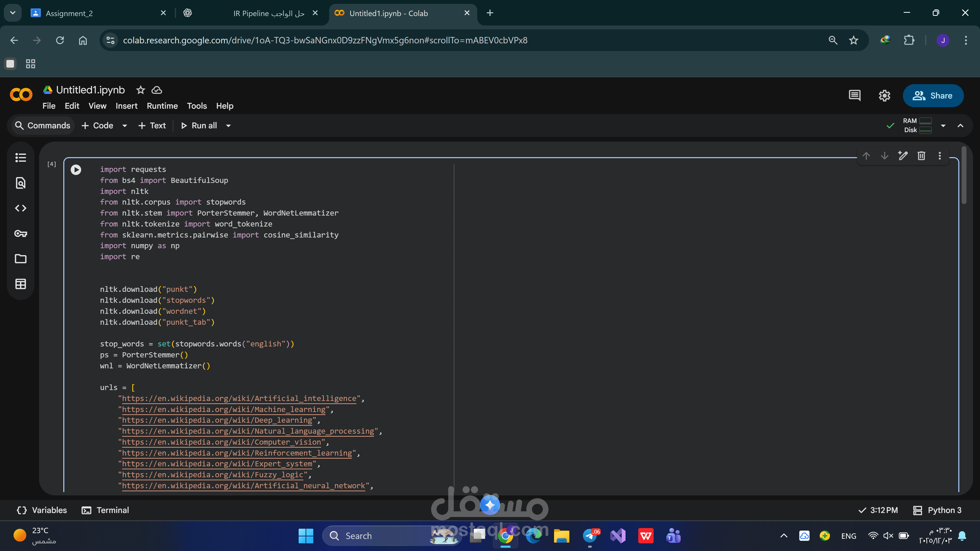The height and width of the screenshot is (551, 980).
Task: Run the code cell with play button
Action: [x=76, y=170]
